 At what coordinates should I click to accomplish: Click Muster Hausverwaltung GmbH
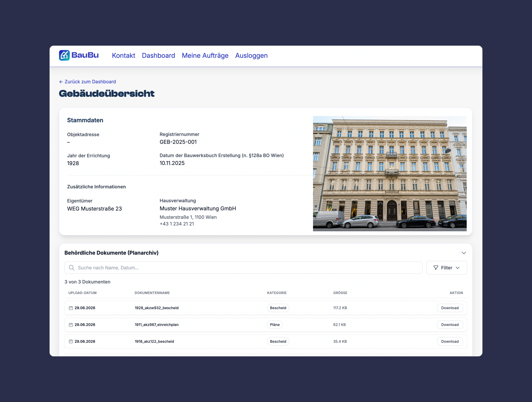(x=198, y=208)
